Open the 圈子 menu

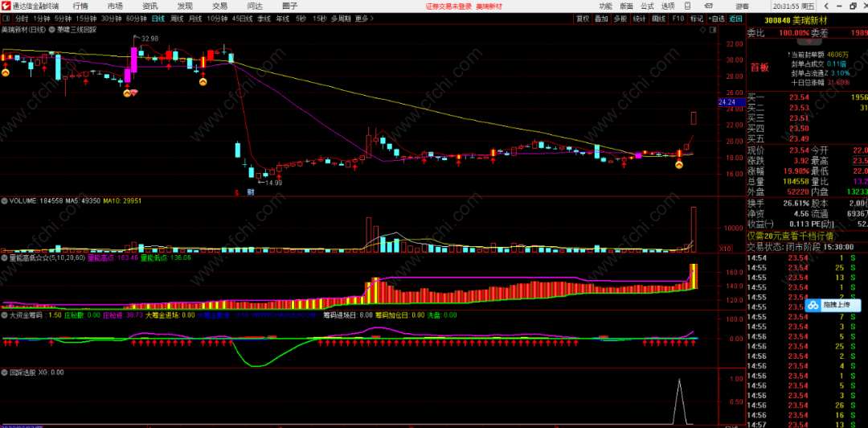pyautogui.click(x=289, y=6)
